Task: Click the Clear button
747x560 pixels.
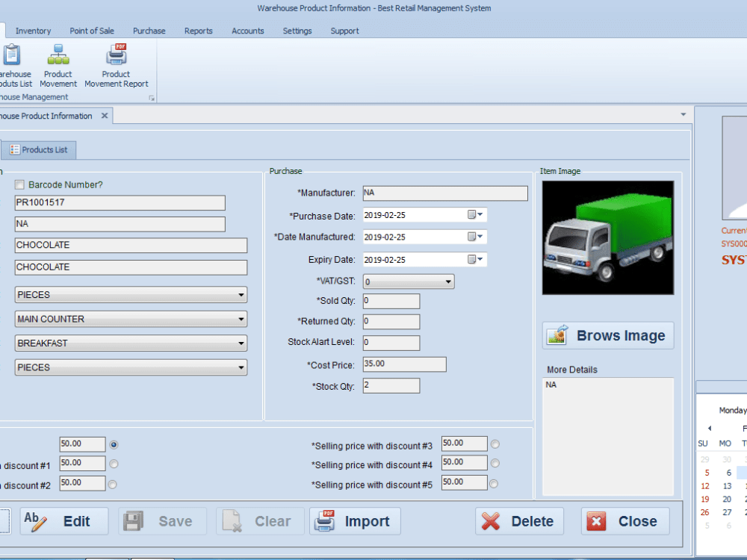Action: point(259,521)
